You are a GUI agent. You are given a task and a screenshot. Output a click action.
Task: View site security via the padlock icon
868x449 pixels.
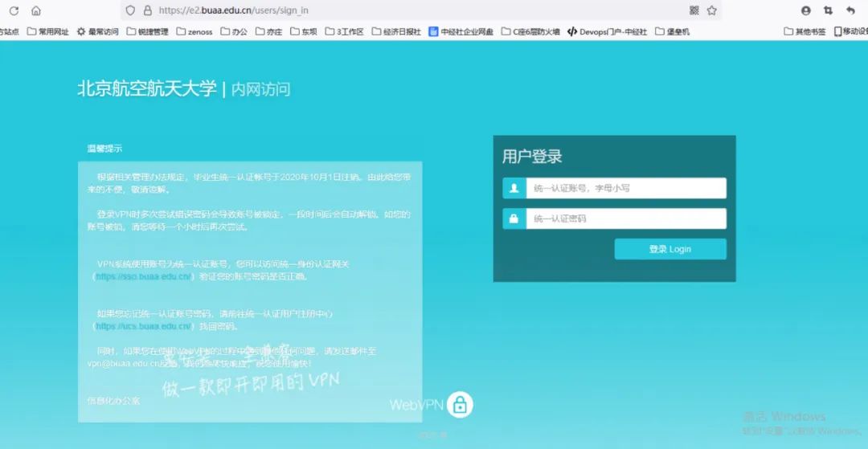point(147,10)
